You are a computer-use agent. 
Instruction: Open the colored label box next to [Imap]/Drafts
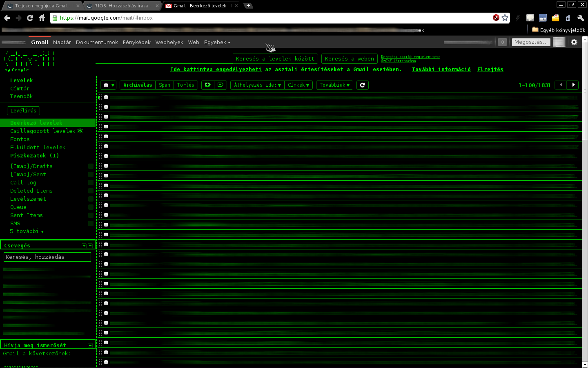[91, 166]
